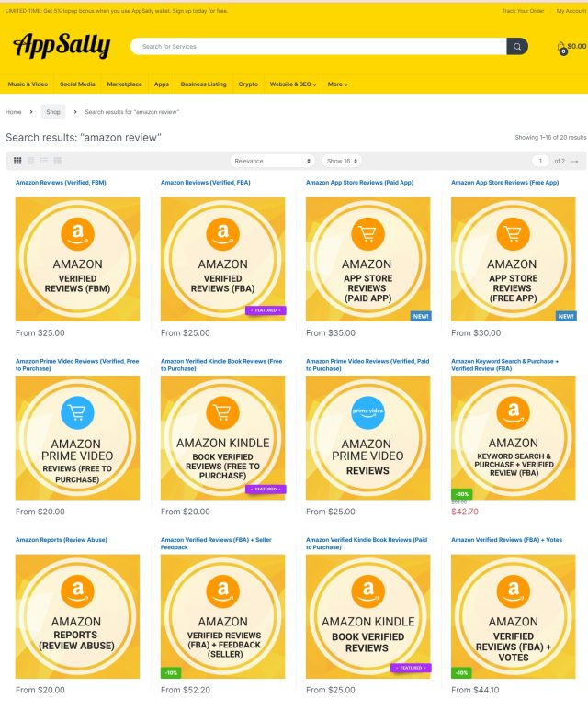
Task: Open Amazon Verified Reviews (FBA) + Feedback image
Action: [x=222, y=616]
